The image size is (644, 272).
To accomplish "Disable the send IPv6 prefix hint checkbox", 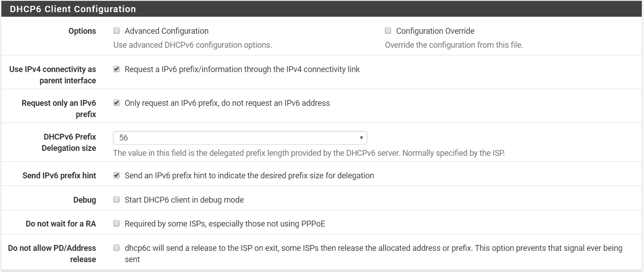I will click(117, 176).
